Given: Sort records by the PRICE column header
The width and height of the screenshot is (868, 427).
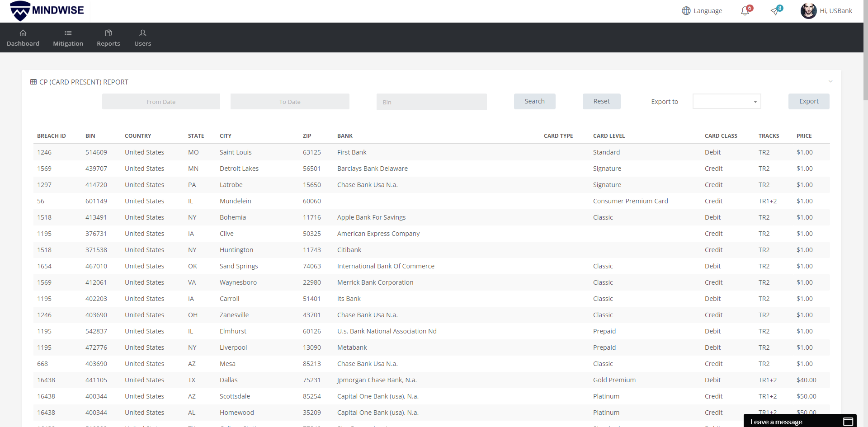Looking at the screenshot, I should tap(804, 136).
